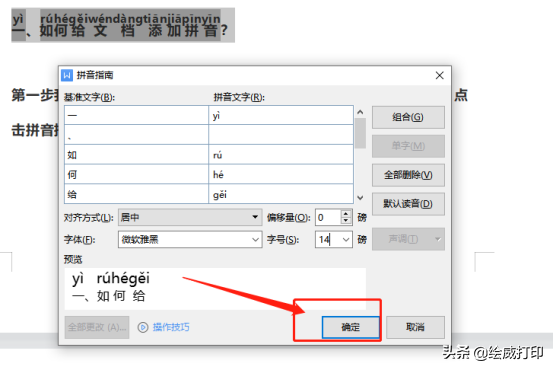The height and width of the screenshot is (370, 554).
Task: Click the pinyin cell containing gěi
Action: tap(281, 194)
